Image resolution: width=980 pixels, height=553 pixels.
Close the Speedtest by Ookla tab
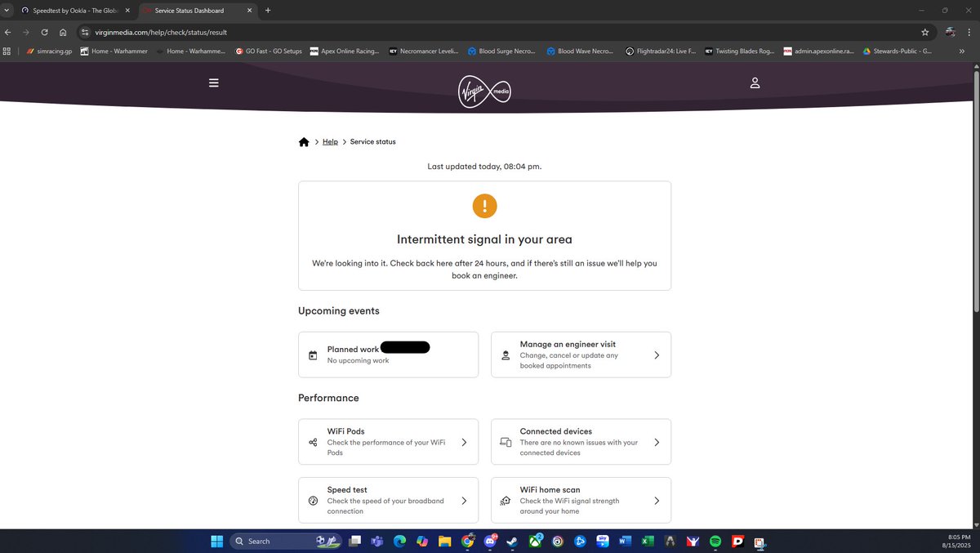[127, 11]
